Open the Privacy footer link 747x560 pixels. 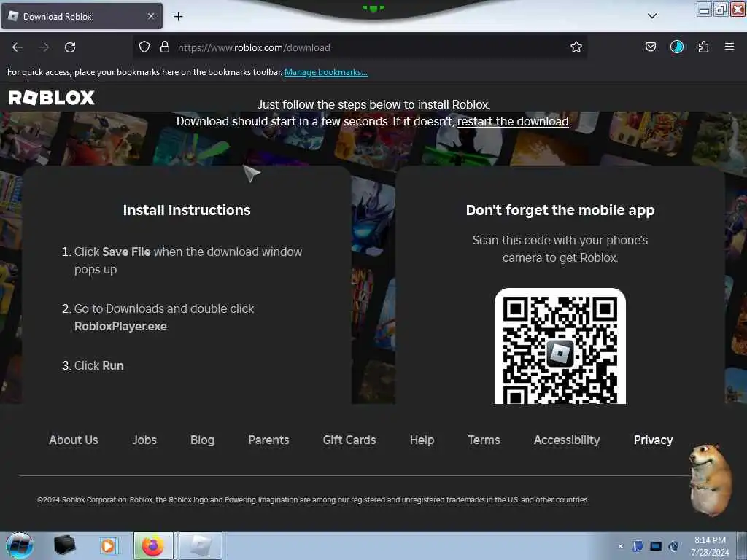653,440
